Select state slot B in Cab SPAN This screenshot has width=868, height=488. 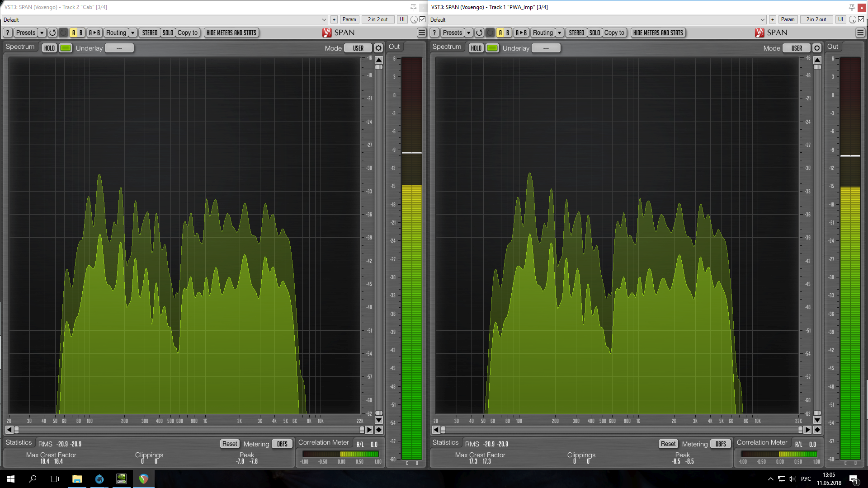tap(81, 33)
